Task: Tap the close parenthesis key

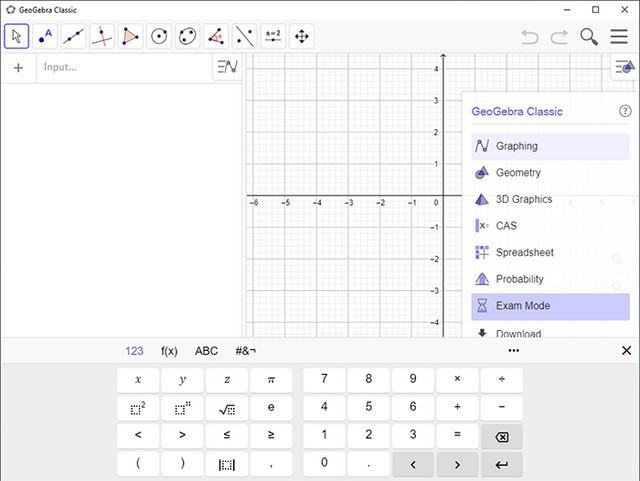Action: pos(182,464)
